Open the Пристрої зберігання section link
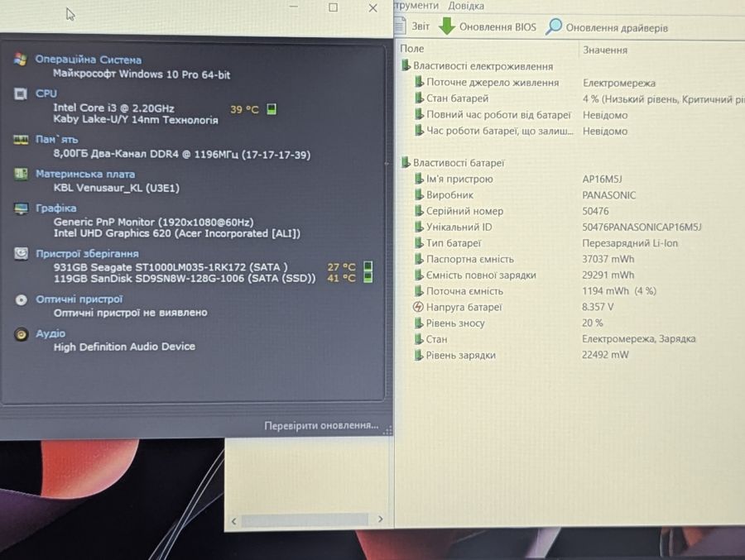The height and width of the screenshot is (560, 745). pos(87,254)
